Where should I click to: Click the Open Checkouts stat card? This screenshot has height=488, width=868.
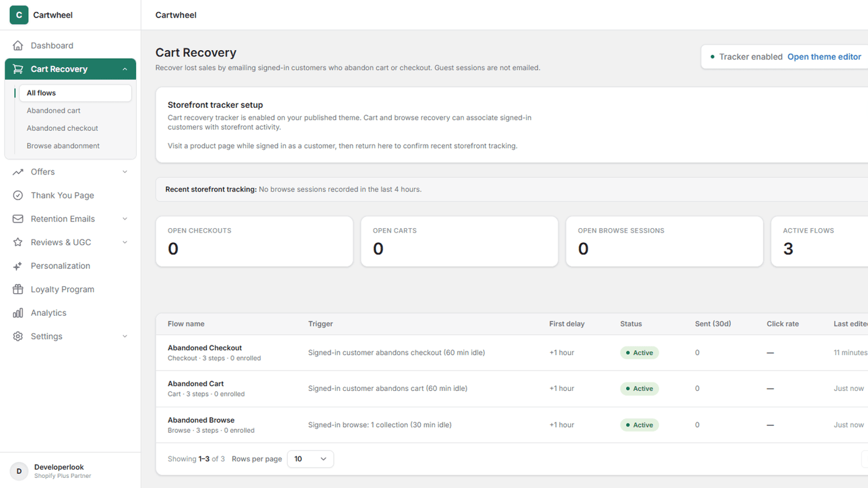[x=254, y=241]
